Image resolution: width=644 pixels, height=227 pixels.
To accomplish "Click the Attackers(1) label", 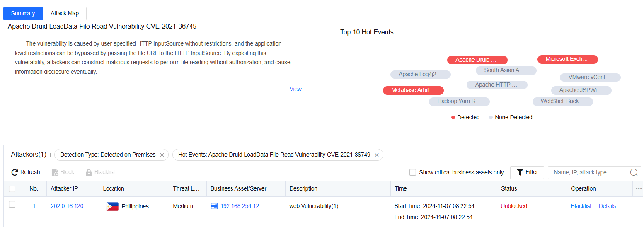I will point(29,155).
